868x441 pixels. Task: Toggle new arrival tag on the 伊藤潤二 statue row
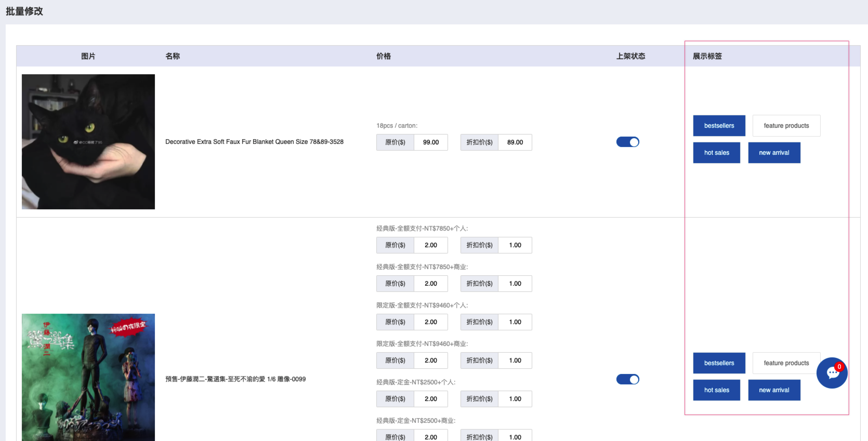pyautogui.click(x=774, y=390)
